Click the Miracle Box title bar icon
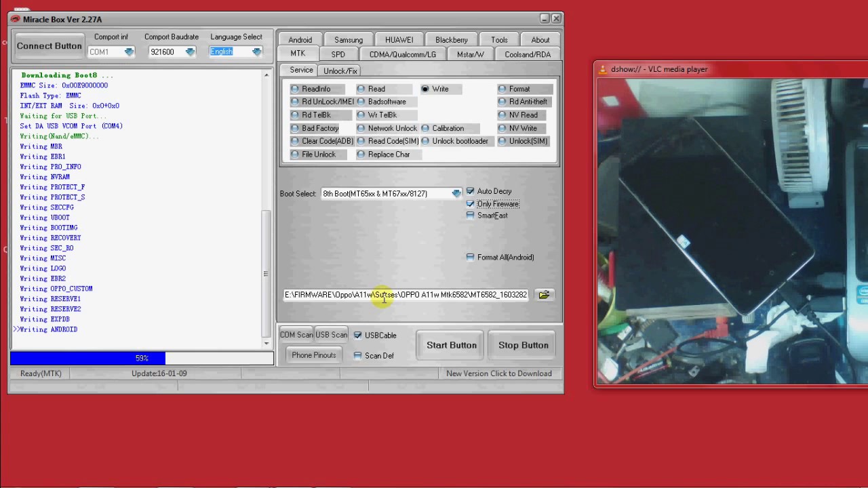Image resolution: width=868 pixels, height=488 pixels. (16, 19)
